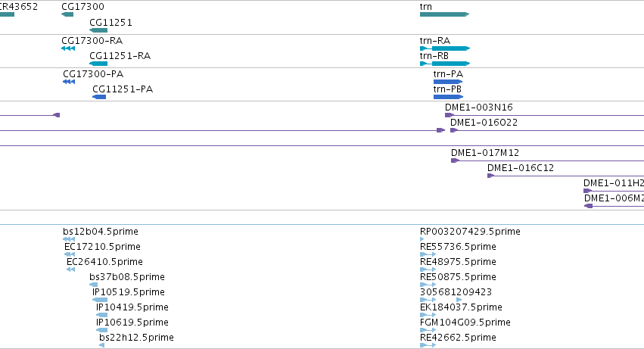This screenshot has width=644, height=349.
Task: Select the trn-RB transcript glyph
Action: click(445, 64)
